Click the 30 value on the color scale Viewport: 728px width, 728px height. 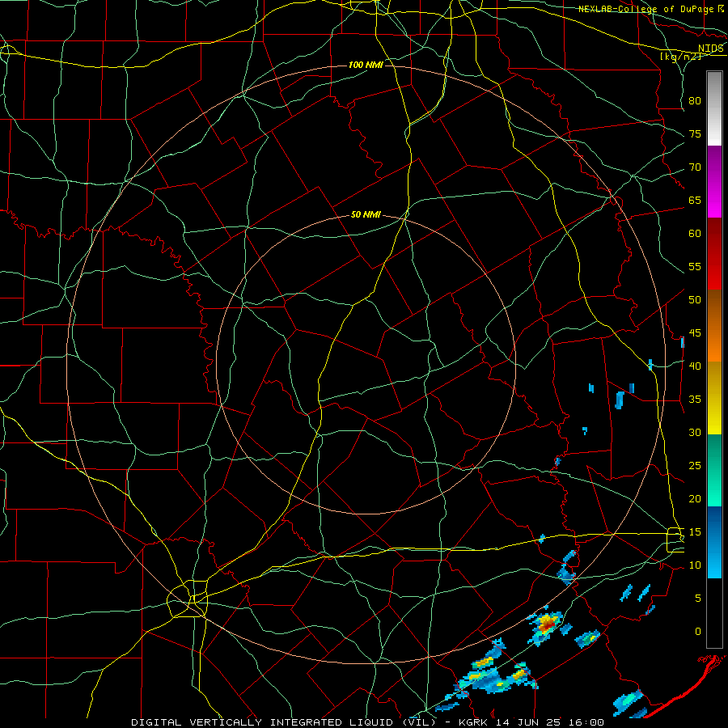pyautogui.click(x=695, y=432)
